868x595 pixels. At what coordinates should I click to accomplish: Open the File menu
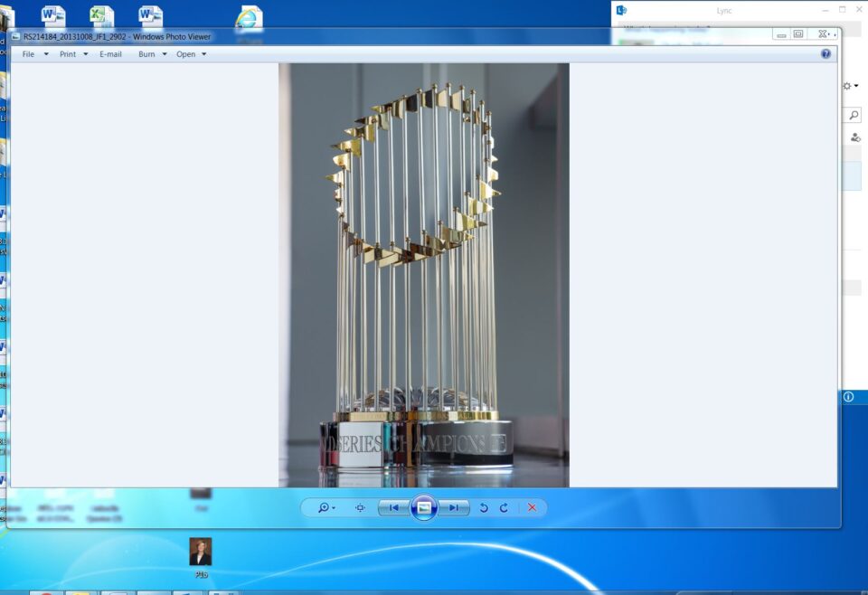tap(28, 54)
